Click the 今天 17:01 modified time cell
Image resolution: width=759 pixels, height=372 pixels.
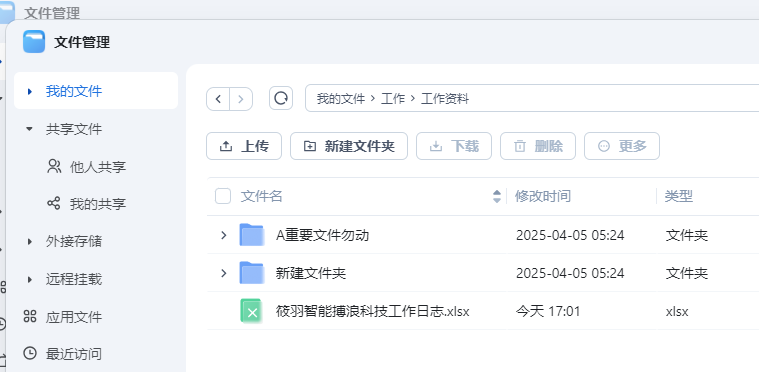pos(548,311)
